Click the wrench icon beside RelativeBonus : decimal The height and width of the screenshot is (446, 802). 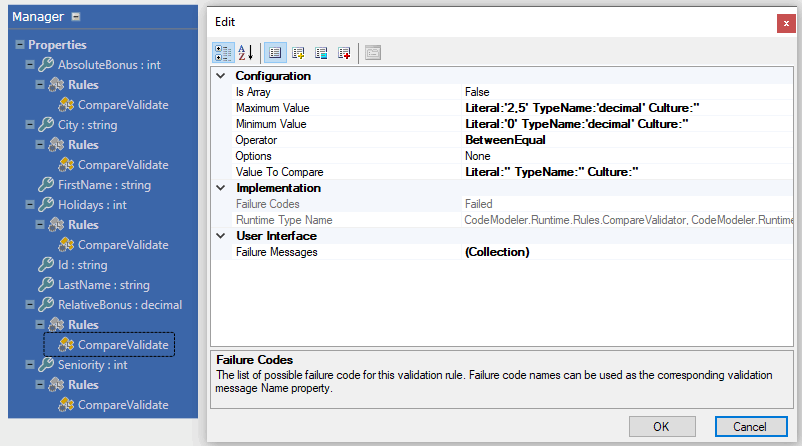(x=46, y=304)
